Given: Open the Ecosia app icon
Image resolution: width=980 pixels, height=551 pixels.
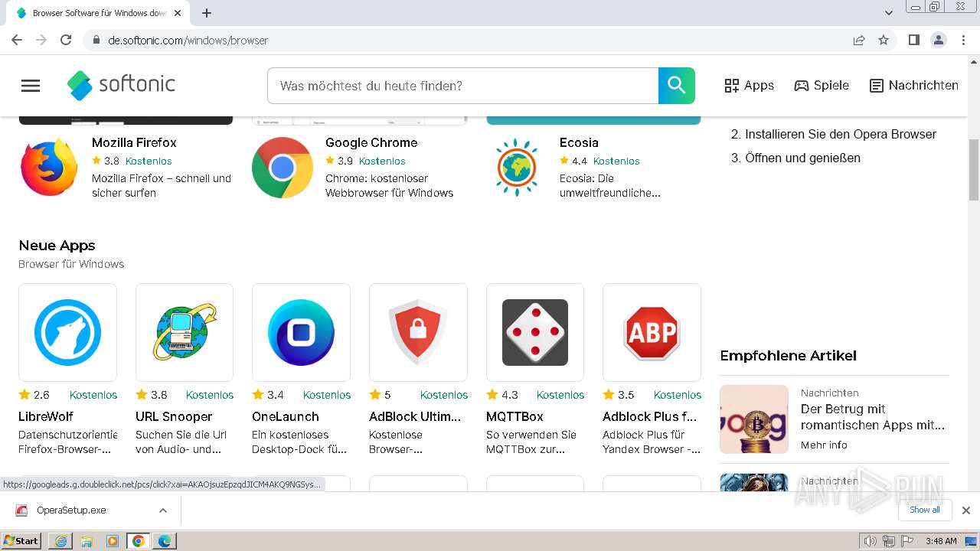Looking at the screenshot, I should tap(517, 167).
